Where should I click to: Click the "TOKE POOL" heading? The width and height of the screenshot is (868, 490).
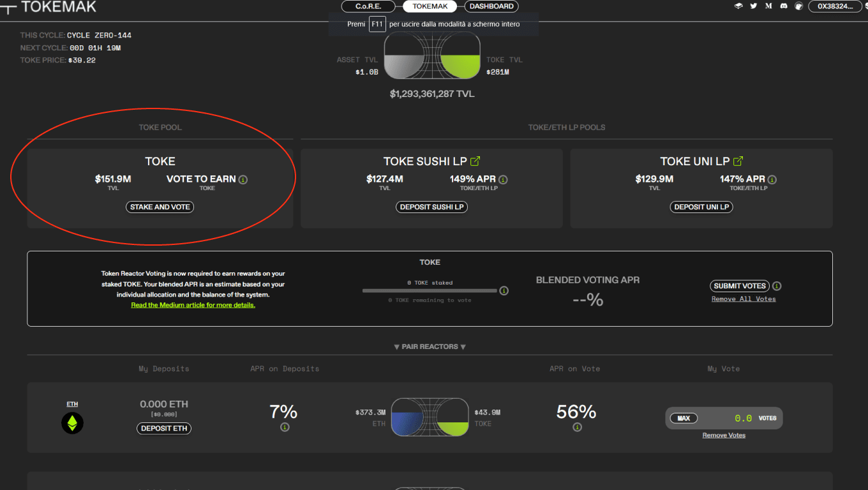coord(160,128)
